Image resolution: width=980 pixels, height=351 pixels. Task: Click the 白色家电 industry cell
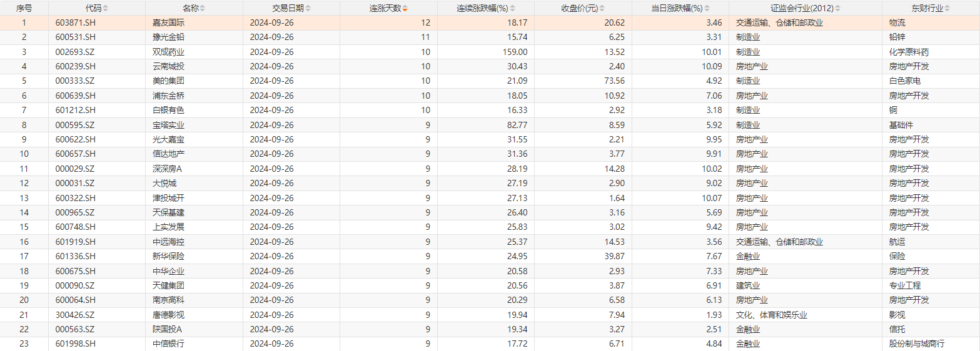[x=904, y=81]
